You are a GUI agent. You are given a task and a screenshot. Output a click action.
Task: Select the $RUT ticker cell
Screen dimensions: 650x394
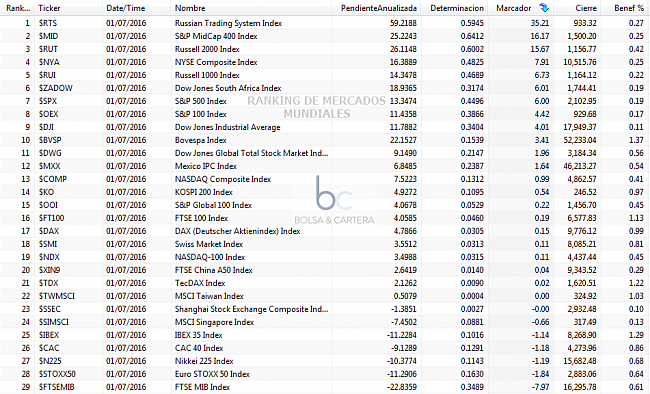pos(49,49)
